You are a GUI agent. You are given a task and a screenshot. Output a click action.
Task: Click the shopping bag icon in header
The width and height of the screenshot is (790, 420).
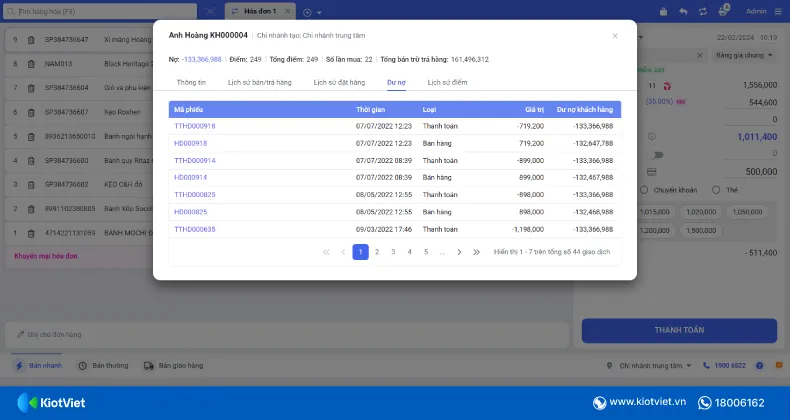click(662, 11)
